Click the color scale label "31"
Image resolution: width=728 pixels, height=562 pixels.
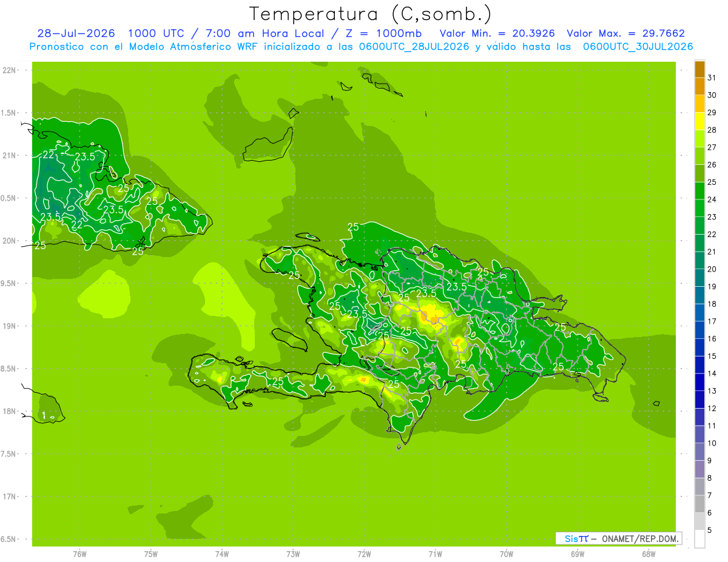712,78
